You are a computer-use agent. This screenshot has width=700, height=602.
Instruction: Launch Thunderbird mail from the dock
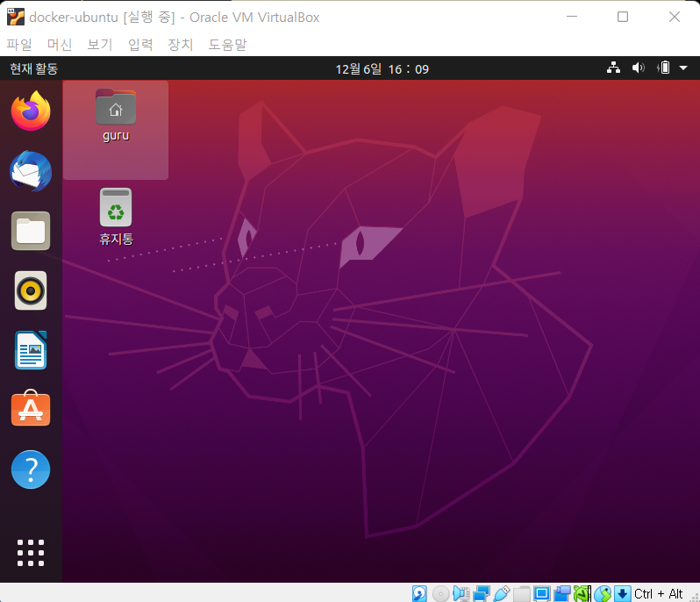31,171
